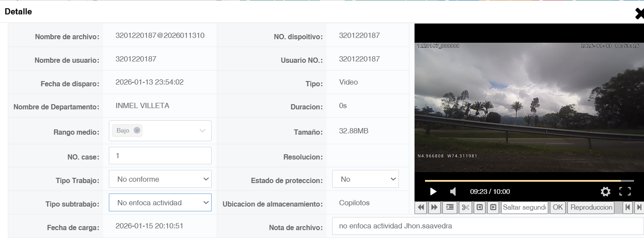The height and width of the screenshot is (241, 644).
Task: Seek on the video progress bar
Action: [x=529, y=180]
